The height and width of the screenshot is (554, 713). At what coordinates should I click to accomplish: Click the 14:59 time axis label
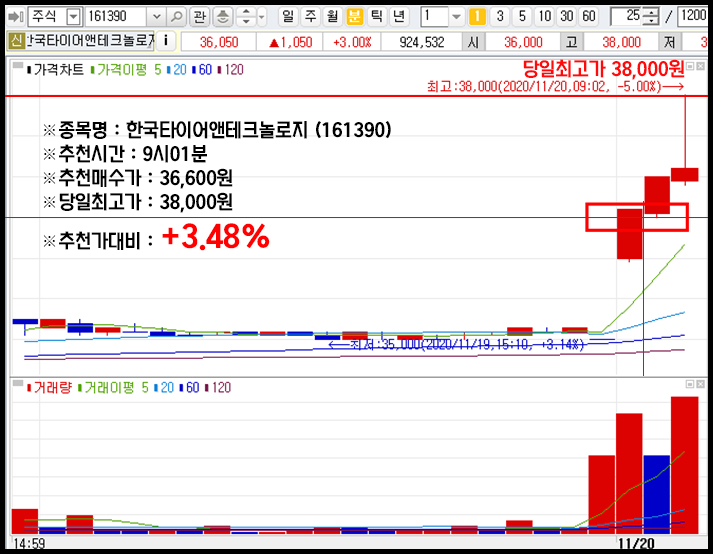(29, 544)
